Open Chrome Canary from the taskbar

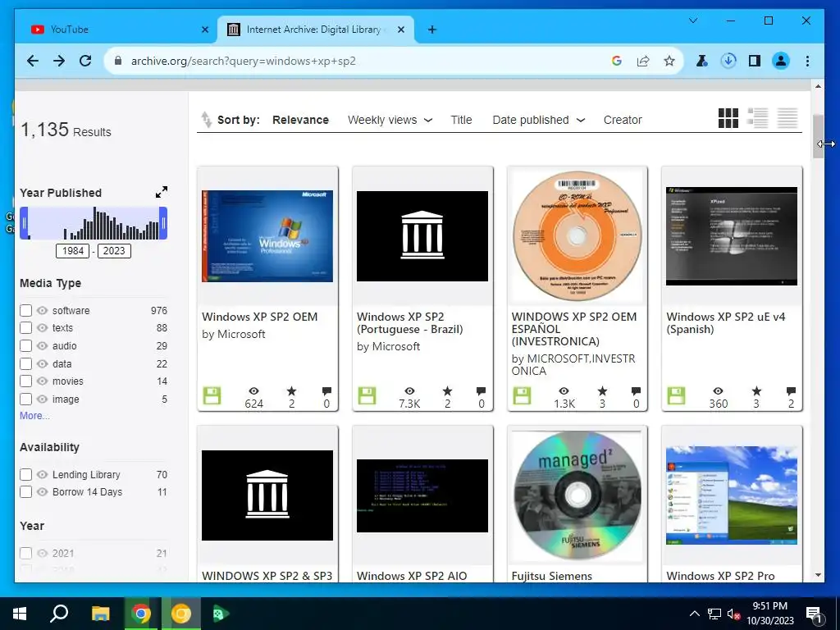181,614
